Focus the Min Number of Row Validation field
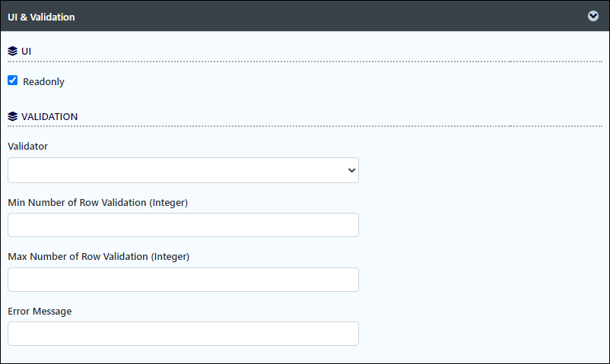 [x=183, y=225]
